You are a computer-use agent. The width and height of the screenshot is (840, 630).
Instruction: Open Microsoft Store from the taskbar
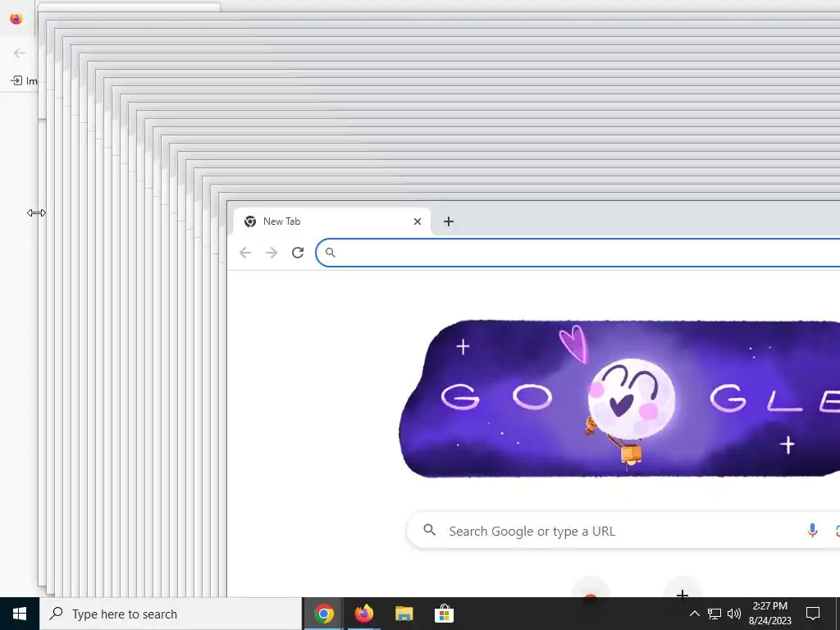tap(444, 614)
